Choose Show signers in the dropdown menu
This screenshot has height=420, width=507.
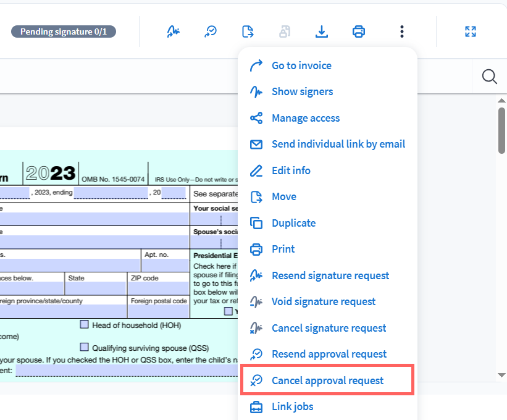click(x=302, y=91)
